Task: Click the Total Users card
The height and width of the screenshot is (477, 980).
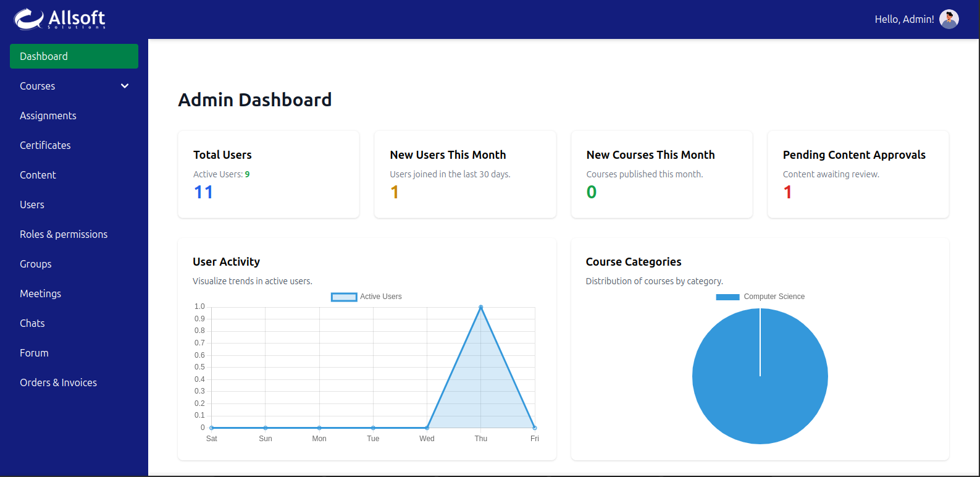Action: [269, 174]
